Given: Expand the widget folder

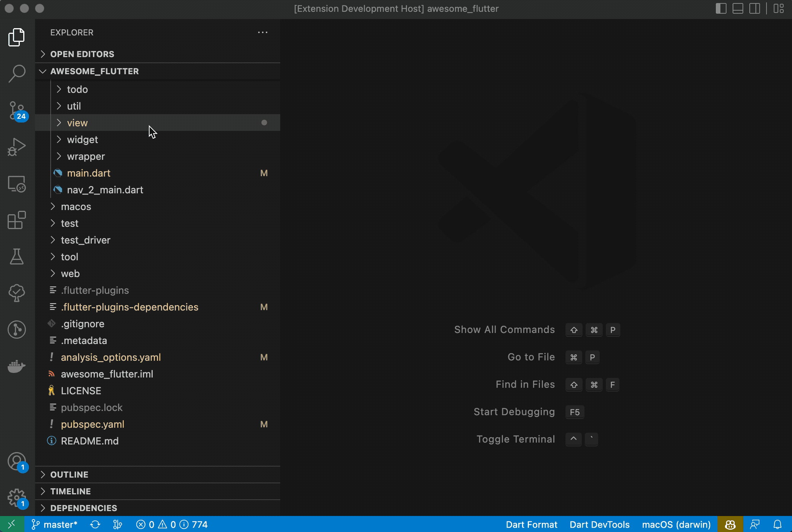Looking at the screenshot, I should pos(82,140).
